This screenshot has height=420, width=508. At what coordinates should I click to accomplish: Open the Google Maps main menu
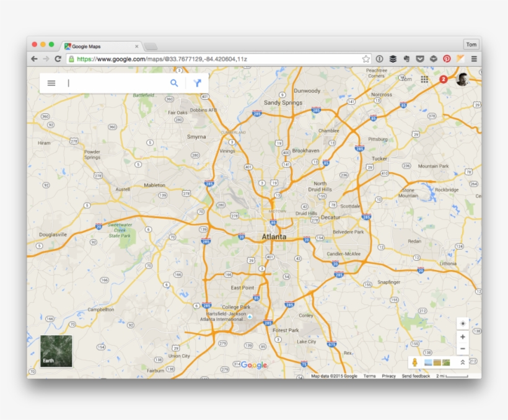coord(51,82)
